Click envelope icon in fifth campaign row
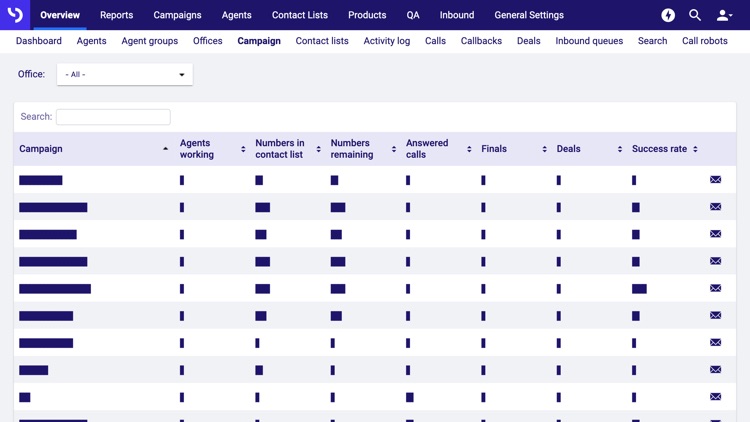 (x=716, y=288)
